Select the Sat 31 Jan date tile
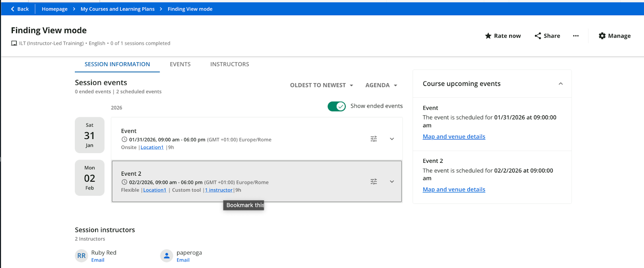This screenshot has width=644, height=268. 89,135
